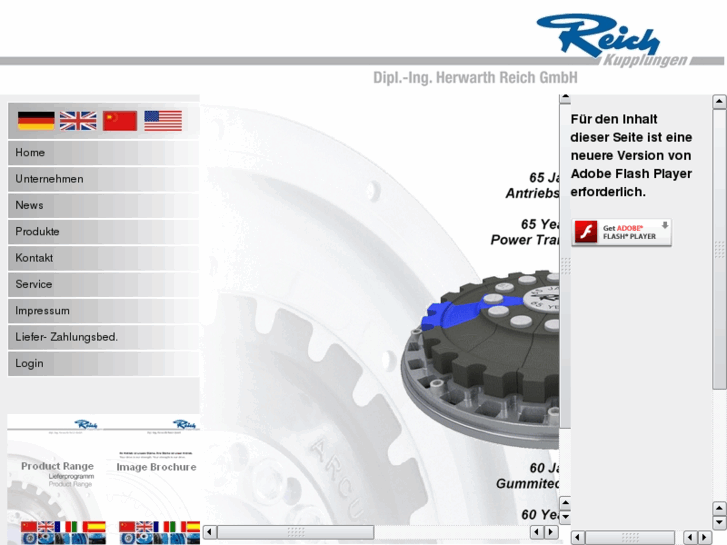Select Produkte from the navigation menu
This screenshot has width=727, height=545.
tap(104, 232)
